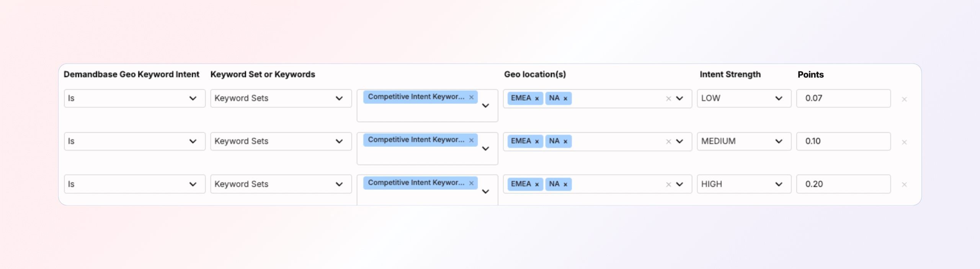
Task: Remove EMEA tag in MEDIUM intent row
Action: [537, 142]
